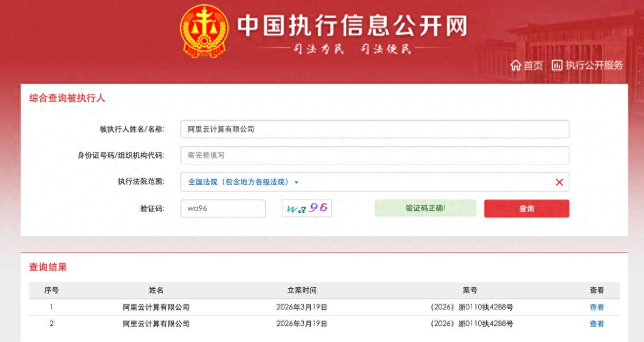The image size is (644, 342).
Task: Refresh the wa96 captcha image
Action: [307, 208]
